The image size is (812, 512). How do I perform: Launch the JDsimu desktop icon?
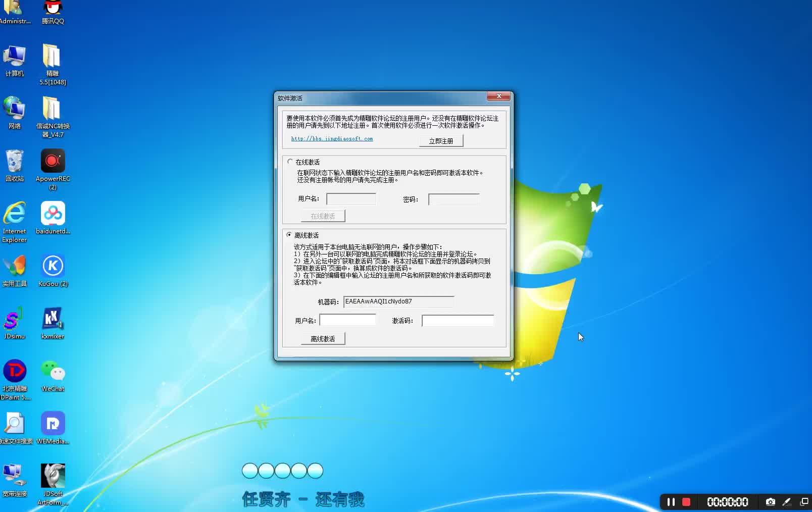point(14,323)
